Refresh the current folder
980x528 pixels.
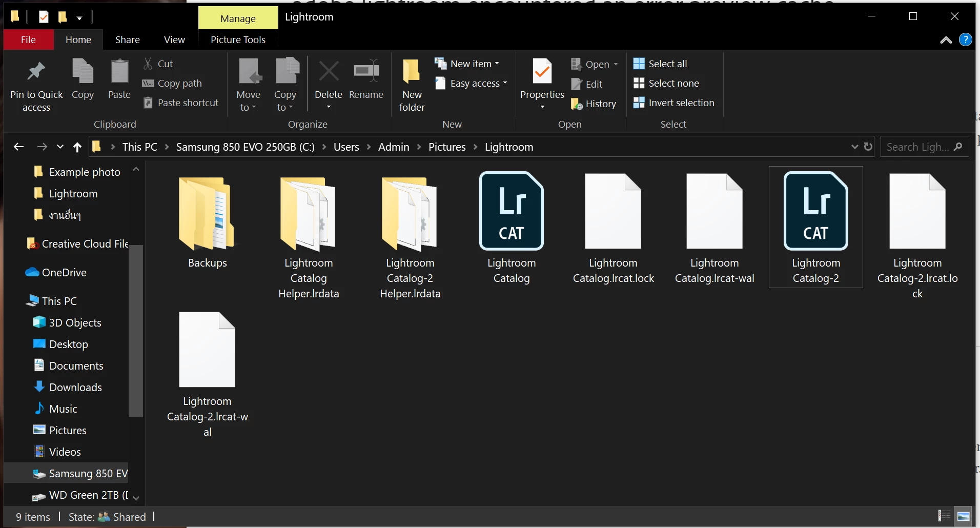(x=868, y=147)
